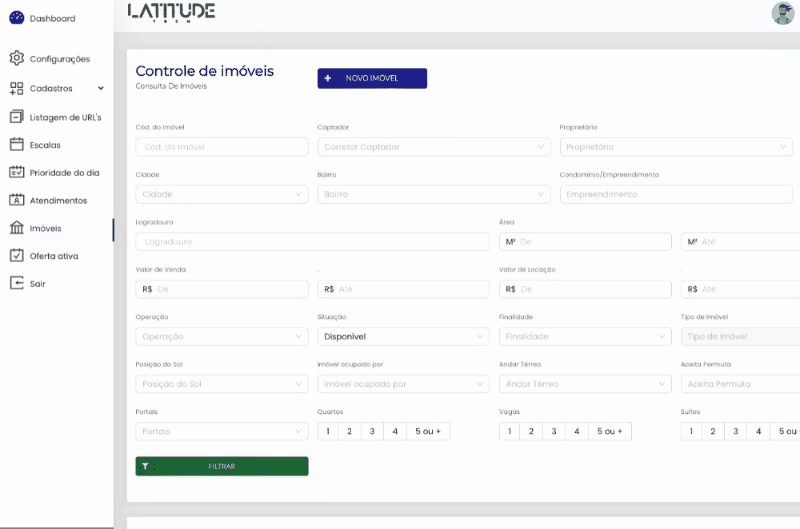The width and height of the screenshot is (800, 529).
Task: Click the Dashboard gauge icon
Action: point(16,18)
